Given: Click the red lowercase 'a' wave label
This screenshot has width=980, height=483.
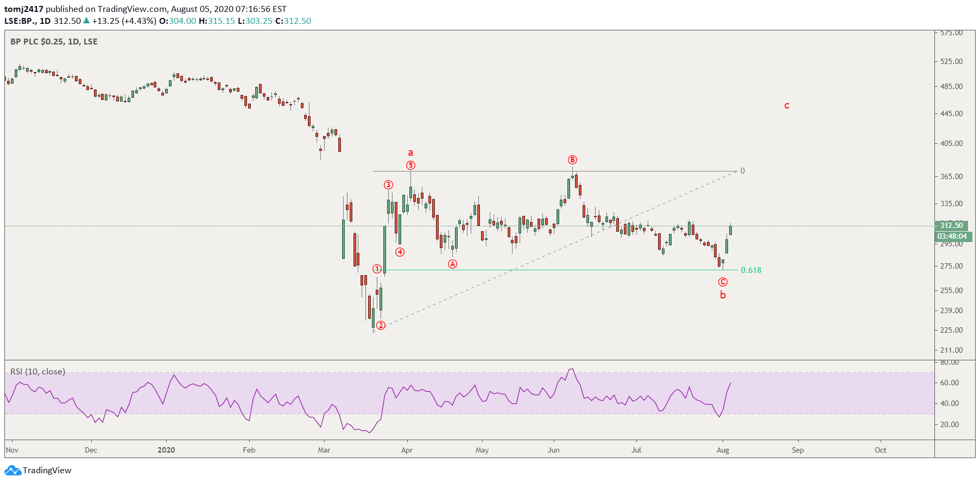Looking at the screenshot, I should [x=410, y=153].
